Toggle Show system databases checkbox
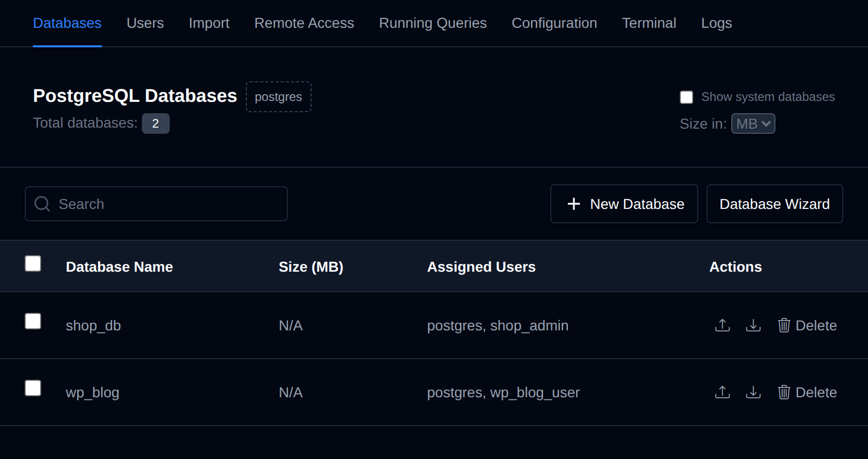 [686, 97]
